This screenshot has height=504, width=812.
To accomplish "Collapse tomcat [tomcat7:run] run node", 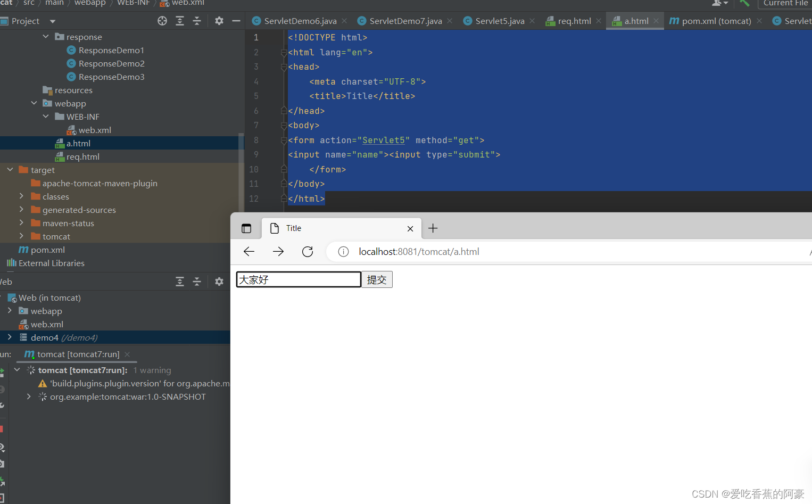I will [x=17, y=369].
